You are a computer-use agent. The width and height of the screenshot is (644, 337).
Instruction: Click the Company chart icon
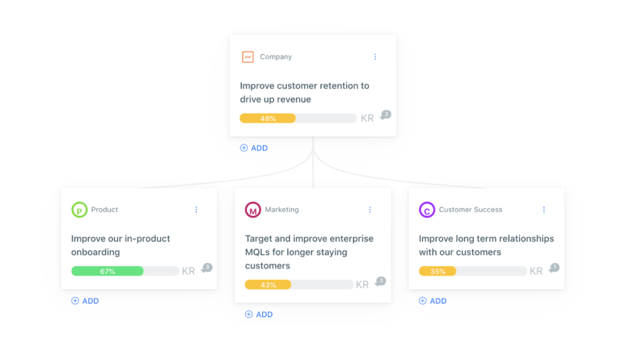pos(248,57)
